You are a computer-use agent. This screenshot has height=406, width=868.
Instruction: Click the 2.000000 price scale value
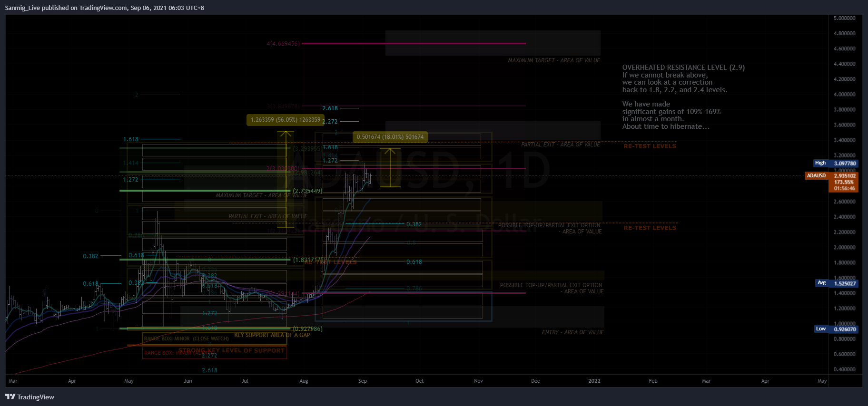(x=845, y=247)
